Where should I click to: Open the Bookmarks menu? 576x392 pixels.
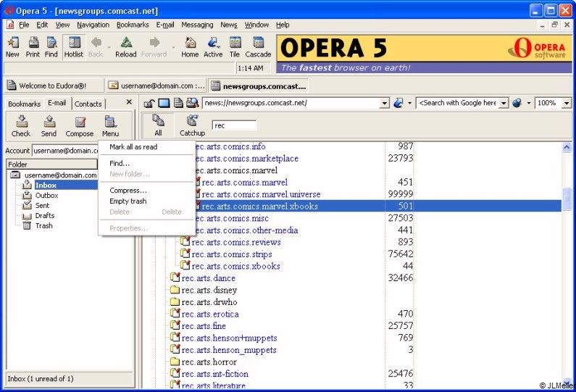[x=133, y=25]
